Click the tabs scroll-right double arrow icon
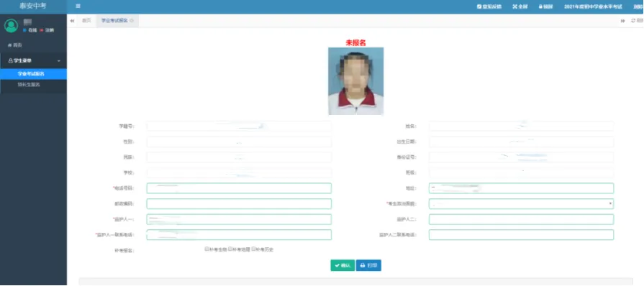This screenshot has width=644, height=286. (622, 21)
